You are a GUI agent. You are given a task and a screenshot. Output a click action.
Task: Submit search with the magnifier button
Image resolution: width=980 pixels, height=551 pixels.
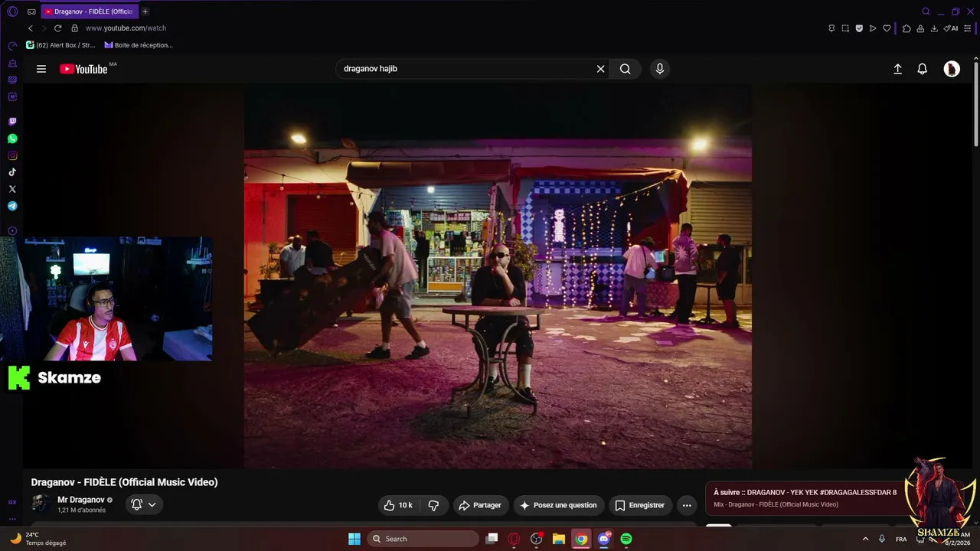tap(626, 69)
